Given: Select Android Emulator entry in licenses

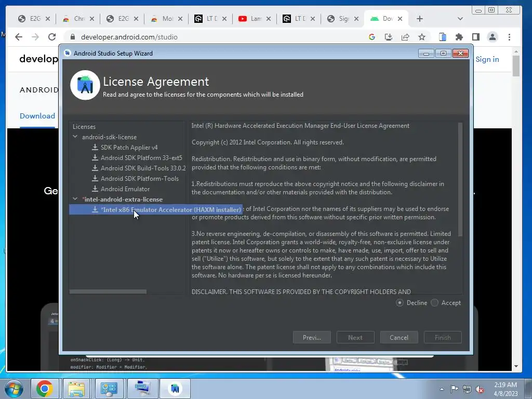Looking at the screenshot, I should [125, 189].
